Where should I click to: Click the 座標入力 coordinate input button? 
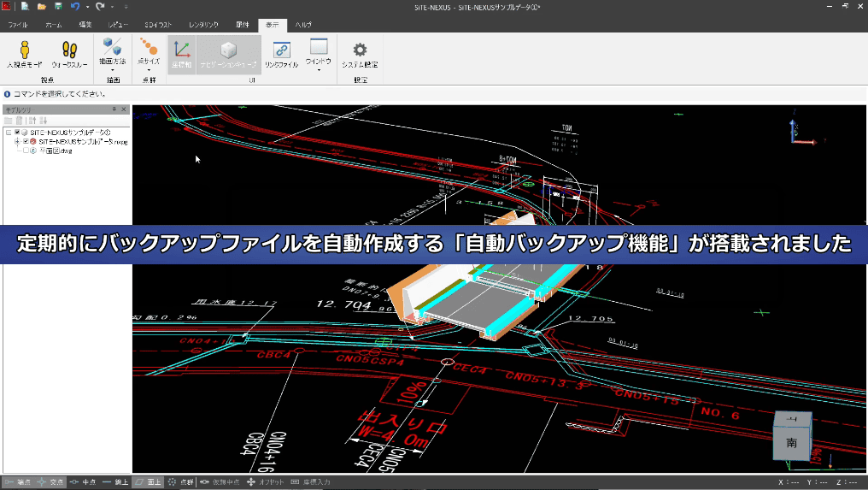coord(311,482)
